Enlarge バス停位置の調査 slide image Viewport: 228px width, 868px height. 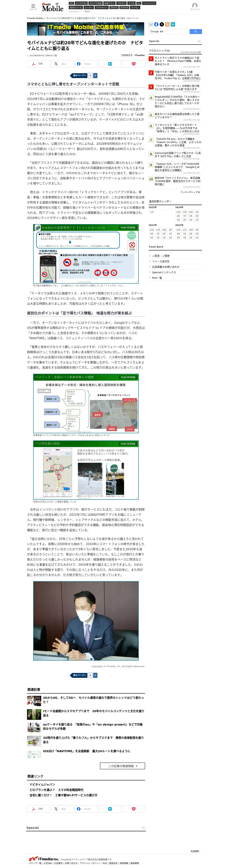click(86, 470)
